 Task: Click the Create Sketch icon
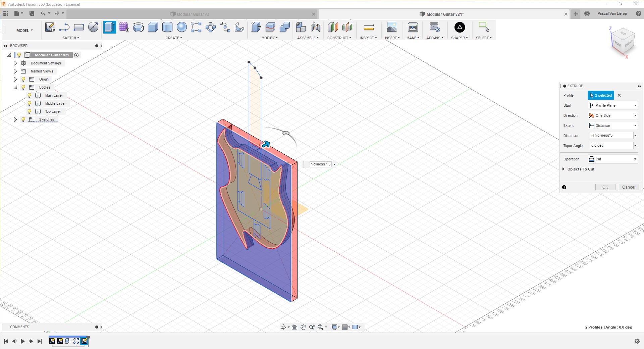50,27
